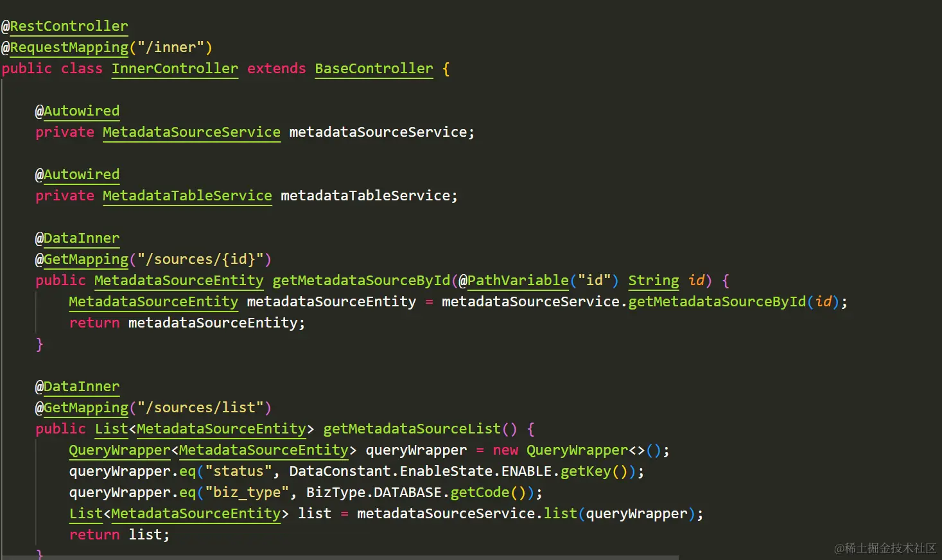
Task: Click the horizontal scrollbar at the bottom
Action: click(340, 557)
